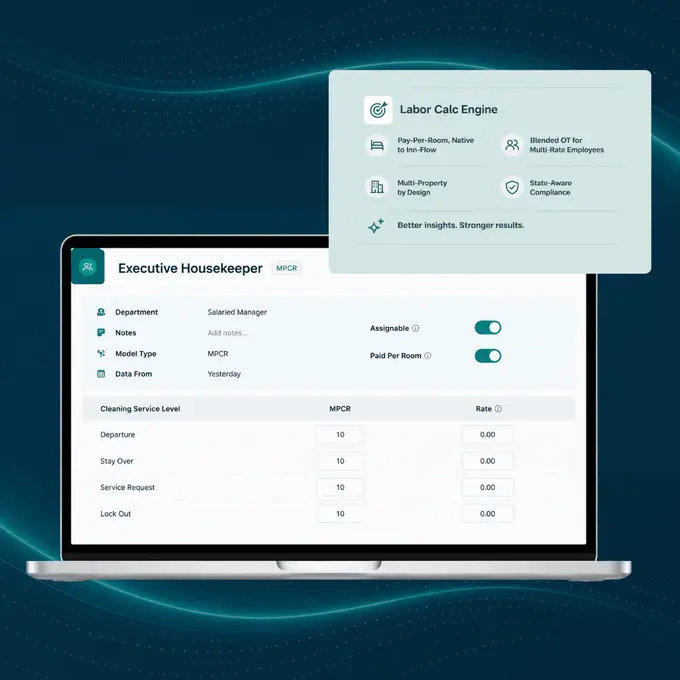Click the sparkle icon beside Better insights
Image resolution: width=680 pixels, height=680 pixels.
[376, 226]
